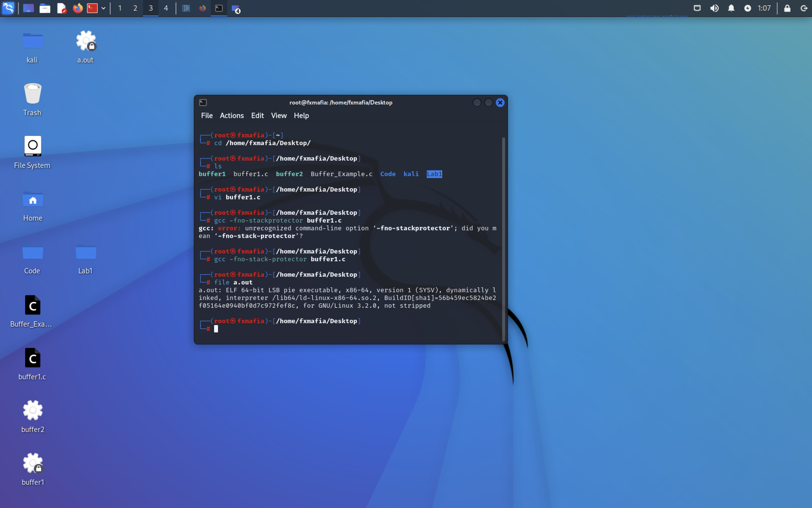Select the Trash desktop icon
Screen dimensions: 812x508
tap(32, 100)
